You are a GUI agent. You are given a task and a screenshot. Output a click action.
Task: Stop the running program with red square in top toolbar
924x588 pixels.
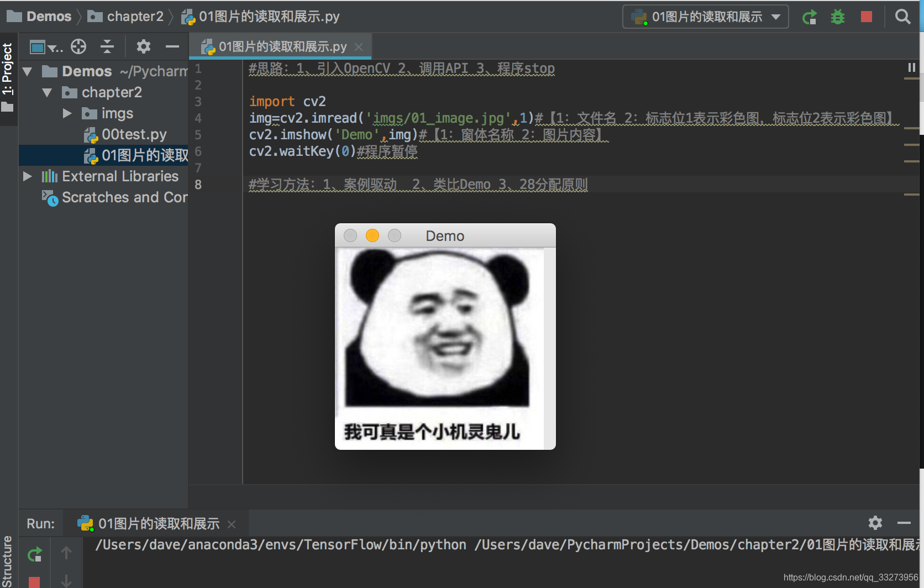pyautogui.click(x=867, y=17)
